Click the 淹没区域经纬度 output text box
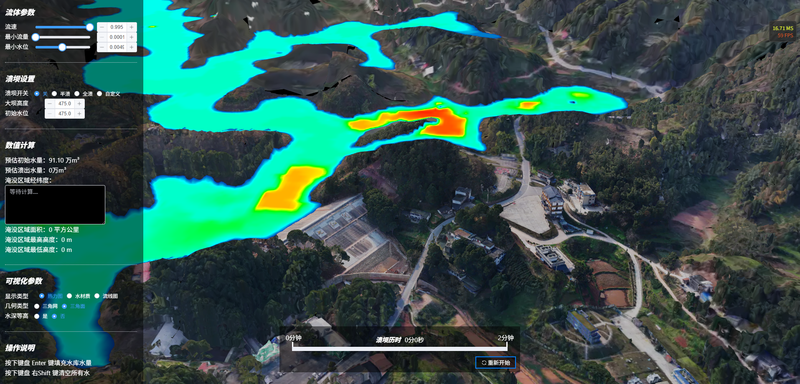The image size is (800, 384). pyautogui.click(x=55, y=204)
